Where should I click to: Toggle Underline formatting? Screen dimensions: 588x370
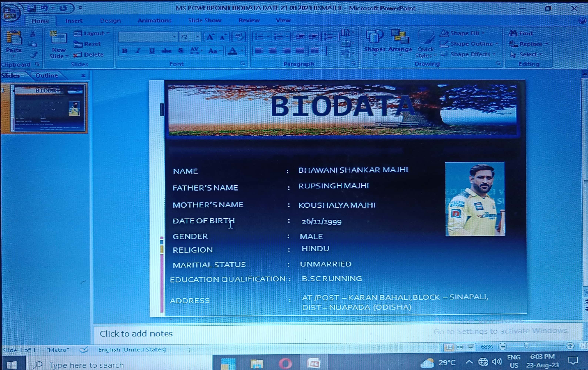pyautogui.click(x=152, y=51)
